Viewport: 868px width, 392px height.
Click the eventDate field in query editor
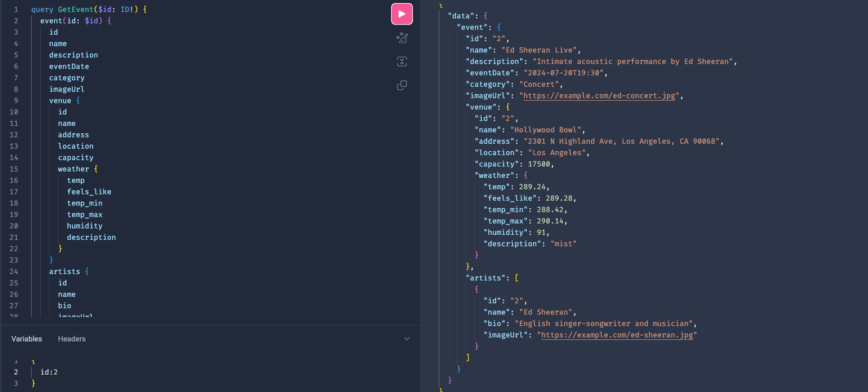click(x=69, y=67)
